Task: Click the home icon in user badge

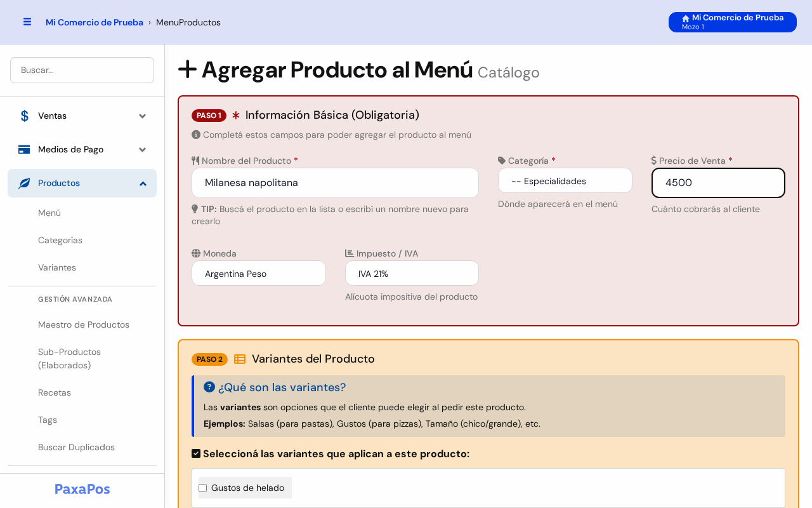Action: coord(686,18)
